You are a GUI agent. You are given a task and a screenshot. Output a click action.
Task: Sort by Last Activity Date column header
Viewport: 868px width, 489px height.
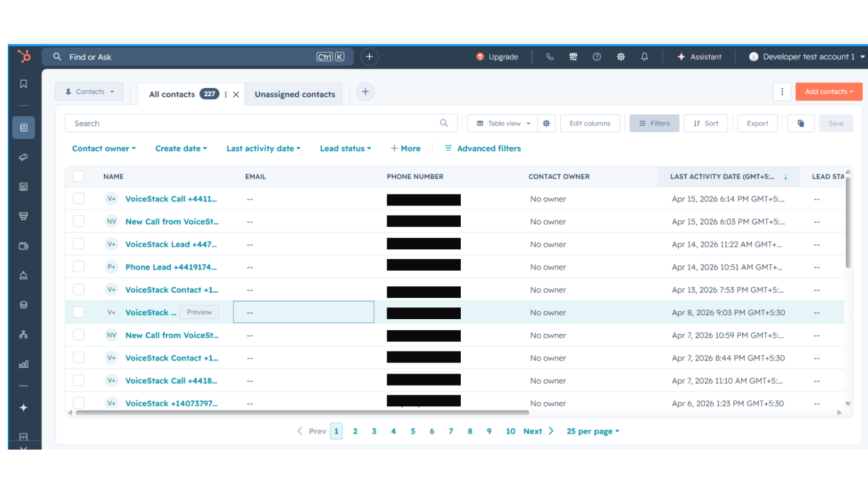728,176
